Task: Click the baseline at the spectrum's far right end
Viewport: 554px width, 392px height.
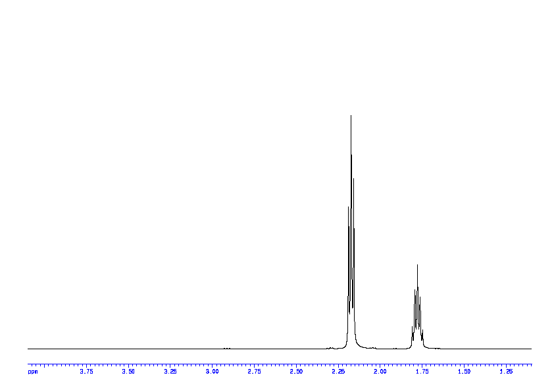Action: point(530,349)
